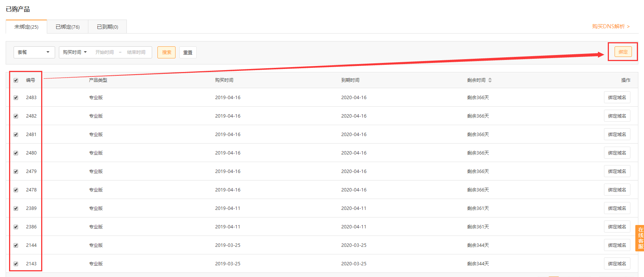Click the 购买时间 column header in table

point(224,80)
